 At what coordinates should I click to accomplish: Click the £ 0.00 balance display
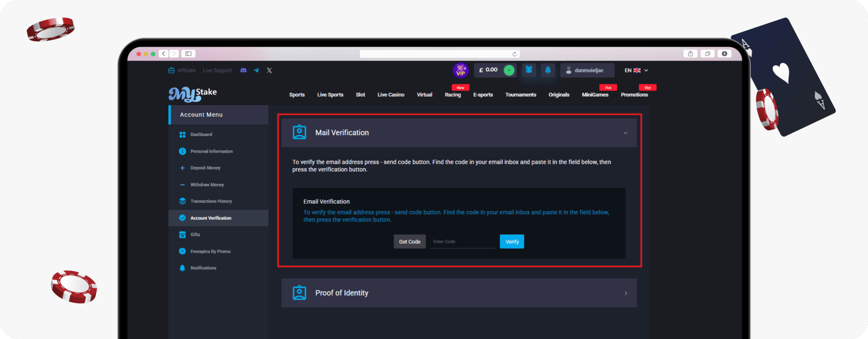click(488, 70)
